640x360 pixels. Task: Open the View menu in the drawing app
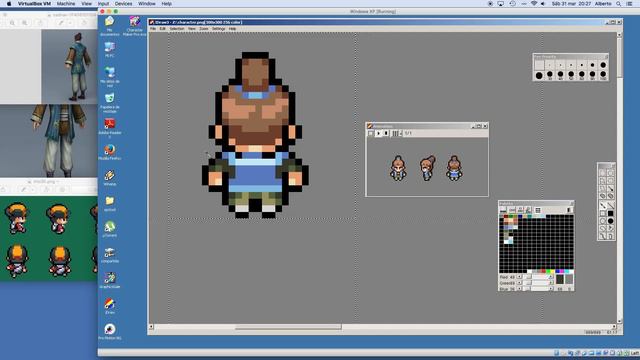[x=192, y=29]
